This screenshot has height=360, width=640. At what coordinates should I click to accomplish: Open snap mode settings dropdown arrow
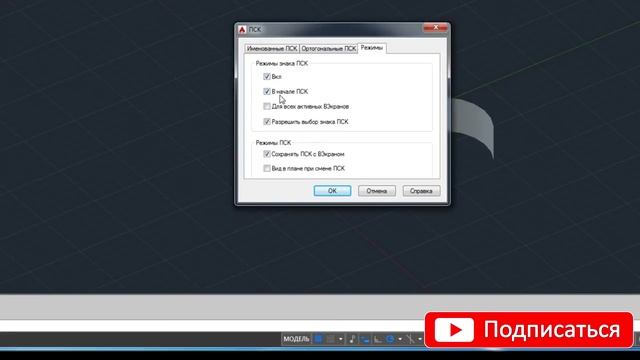(340, 339)
